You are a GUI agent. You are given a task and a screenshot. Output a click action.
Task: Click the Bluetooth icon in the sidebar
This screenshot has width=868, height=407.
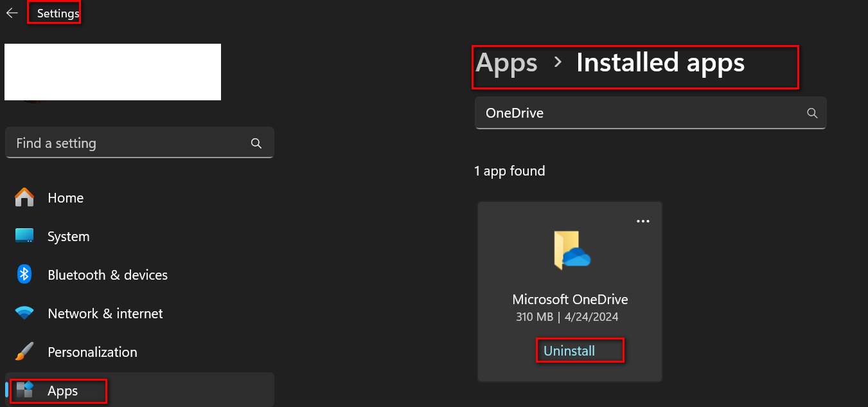coord(24,275)
